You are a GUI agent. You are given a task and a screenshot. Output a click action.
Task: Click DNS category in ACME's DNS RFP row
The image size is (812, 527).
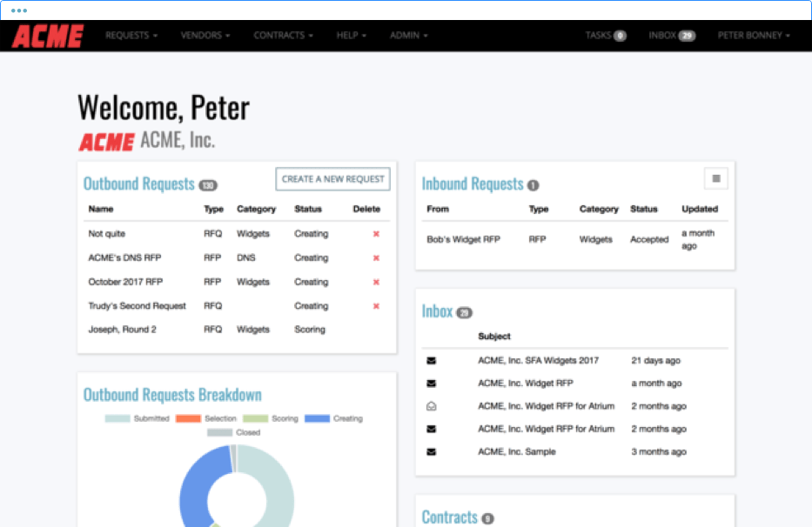tap(246, 257)
